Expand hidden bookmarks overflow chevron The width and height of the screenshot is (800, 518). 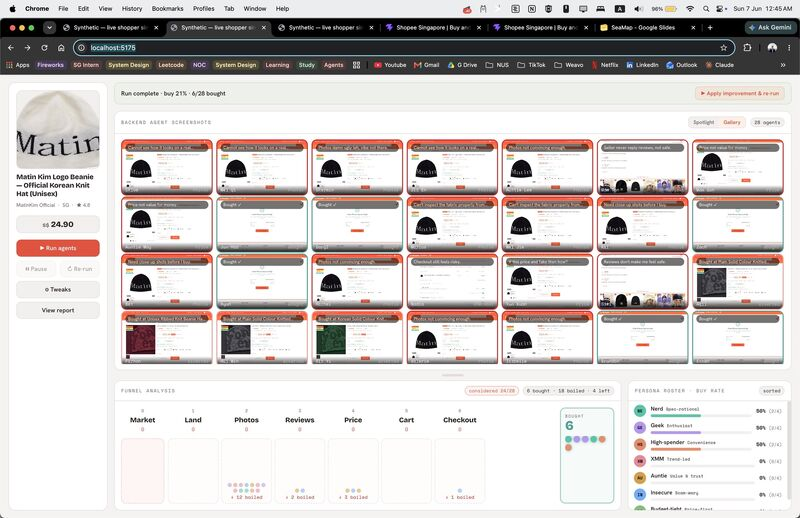coord(783,65)
